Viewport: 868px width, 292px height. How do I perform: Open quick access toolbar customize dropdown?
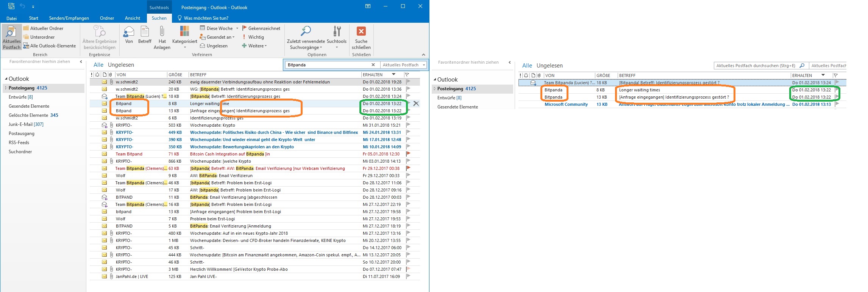[x=33, y=7]
